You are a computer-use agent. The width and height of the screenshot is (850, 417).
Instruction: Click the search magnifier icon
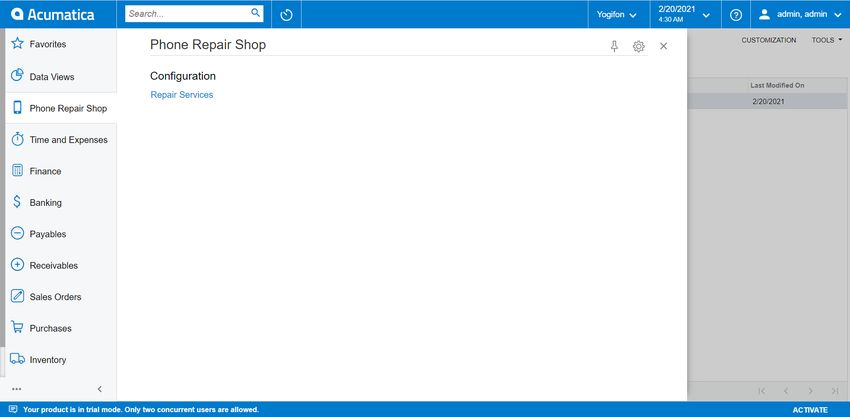(255, 13)
